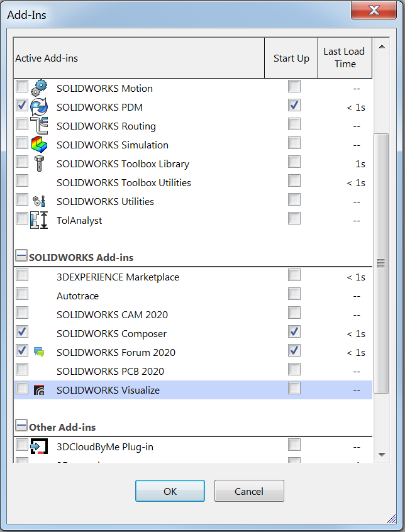Check SOLIDWORKS Toolbox Library active checkbox

pos(22,162)
